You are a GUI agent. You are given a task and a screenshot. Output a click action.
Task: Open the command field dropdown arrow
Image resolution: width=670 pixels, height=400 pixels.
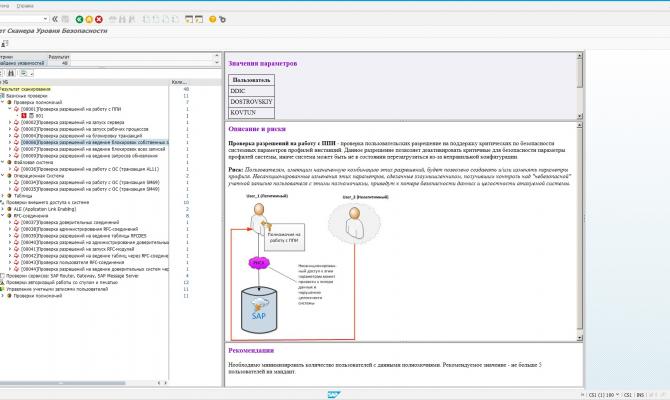(x=45, y=19)
